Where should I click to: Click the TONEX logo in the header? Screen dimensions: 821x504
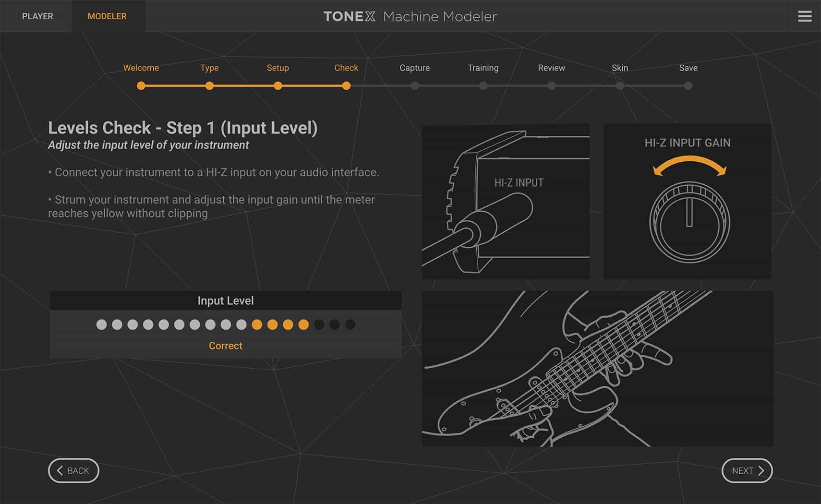pos(350,16)
